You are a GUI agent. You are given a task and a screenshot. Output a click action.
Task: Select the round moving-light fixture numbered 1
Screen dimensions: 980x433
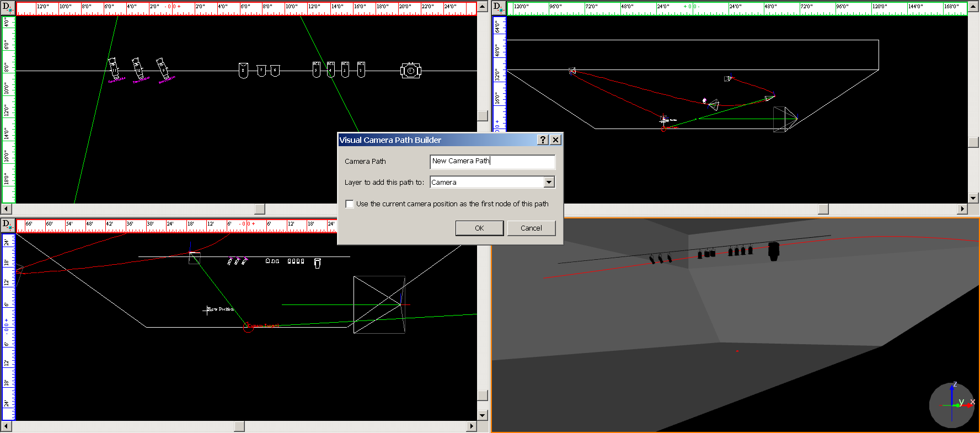click(x=410, y=71)
